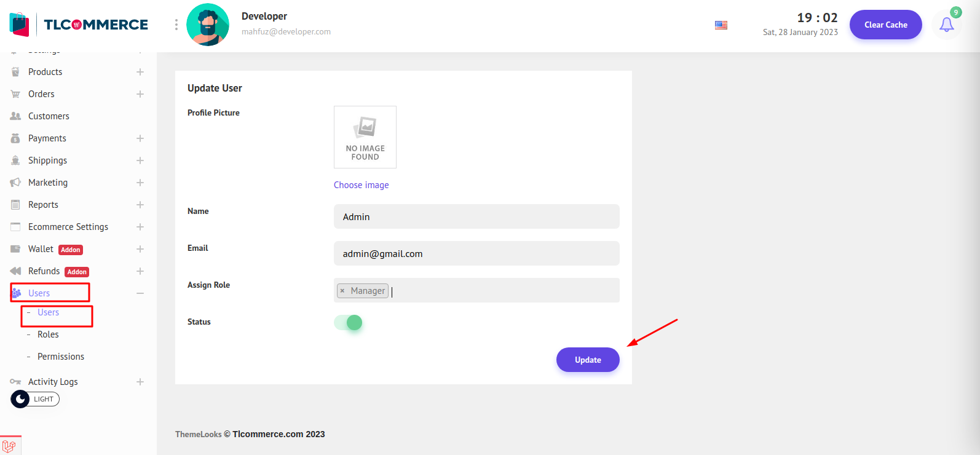Collapse the Users menu section
The width and height of the screenshot is (980, 455).
coord(140,293)
